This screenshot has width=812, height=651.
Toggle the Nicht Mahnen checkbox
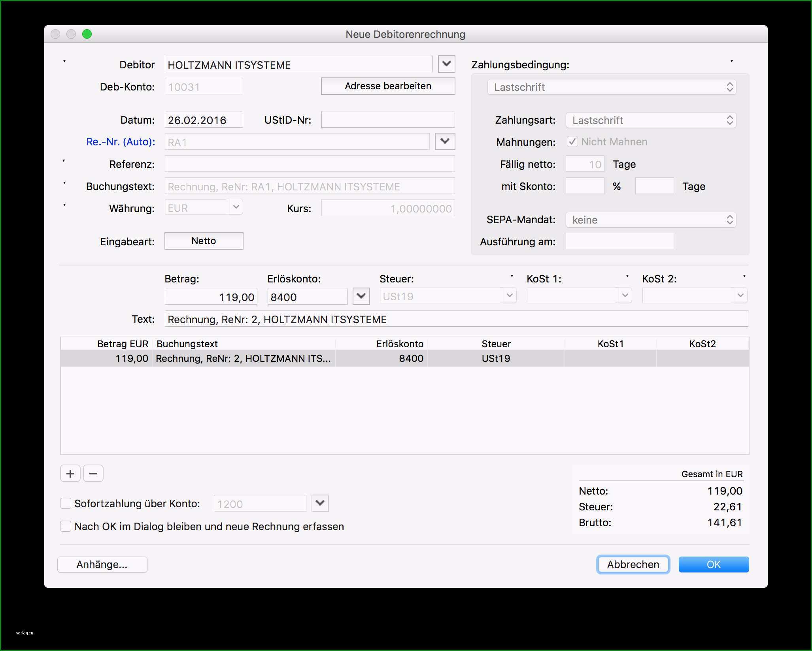click(x=572, y=141)
